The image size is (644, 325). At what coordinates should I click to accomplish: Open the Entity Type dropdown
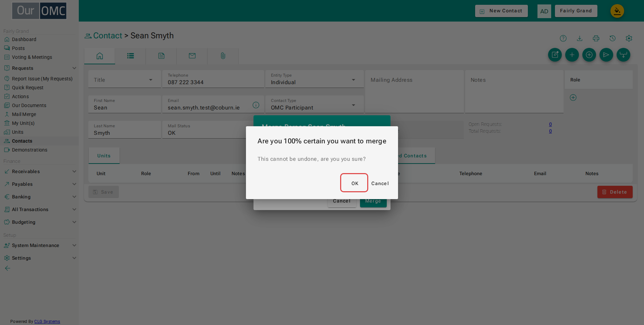tap(314, 79)
